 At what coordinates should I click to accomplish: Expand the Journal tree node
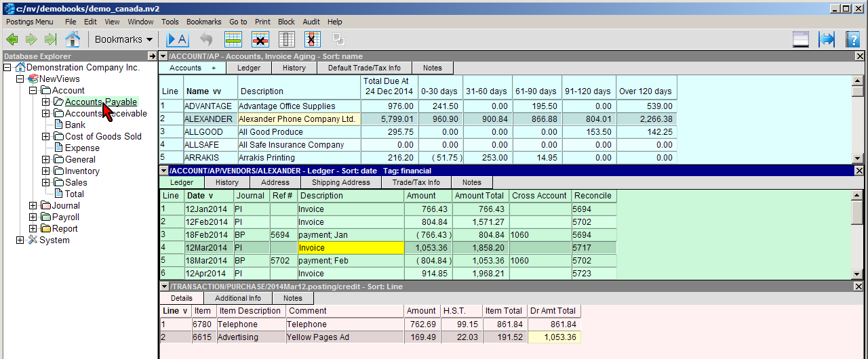(33, 206)
